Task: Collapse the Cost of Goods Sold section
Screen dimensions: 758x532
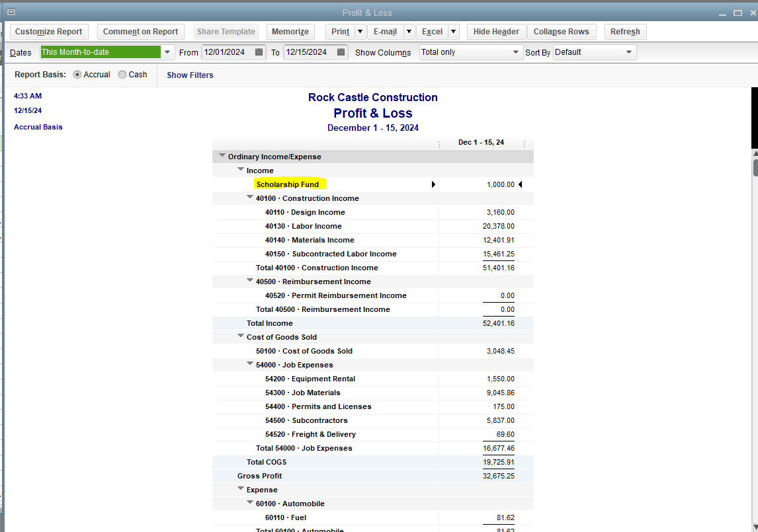Action: tap(241, 336)
